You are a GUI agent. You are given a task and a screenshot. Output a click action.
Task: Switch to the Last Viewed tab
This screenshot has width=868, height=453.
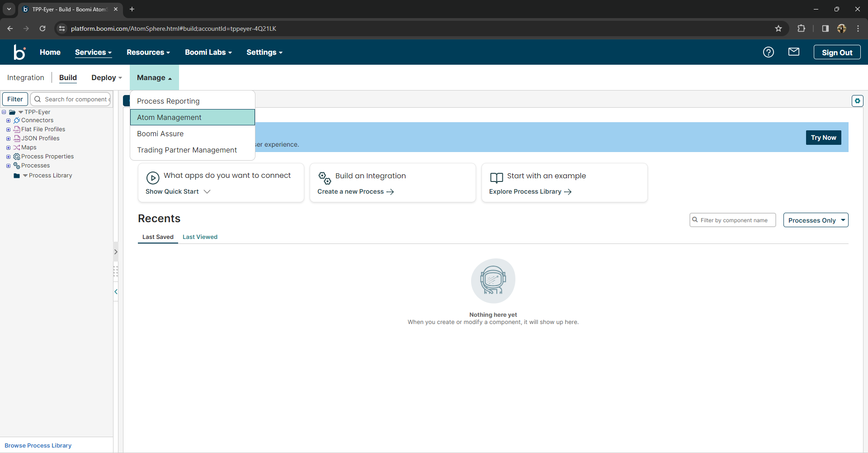(x=200, y=237)
